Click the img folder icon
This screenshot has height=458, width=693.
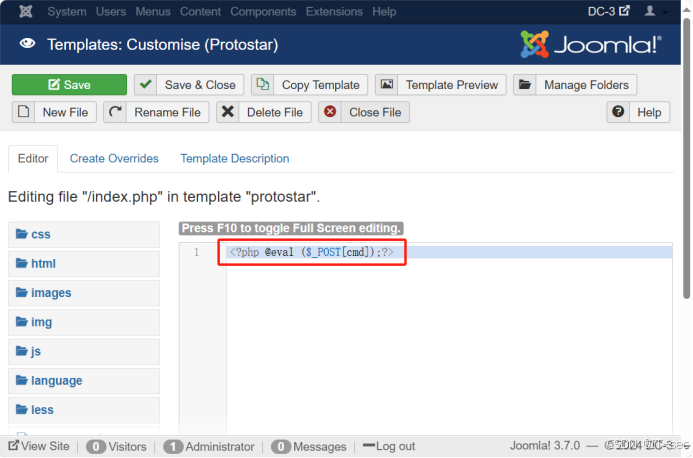point(22,321)
